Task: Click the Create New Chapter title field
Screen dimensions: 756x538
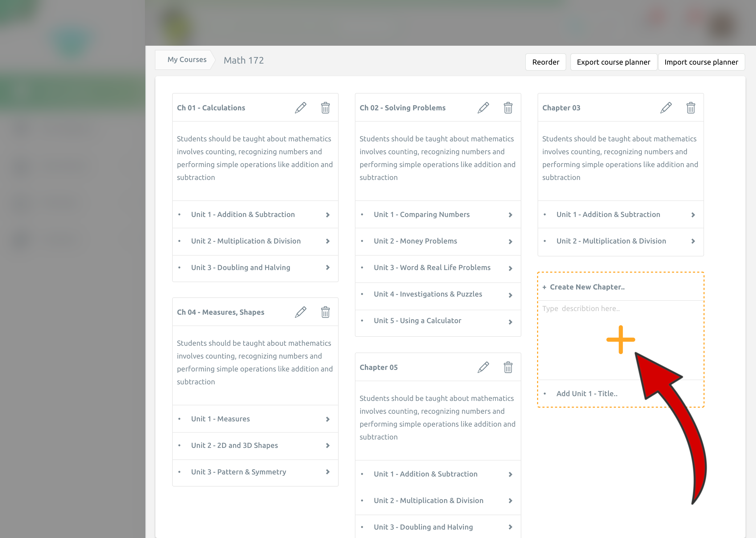Action: (587, 287)
